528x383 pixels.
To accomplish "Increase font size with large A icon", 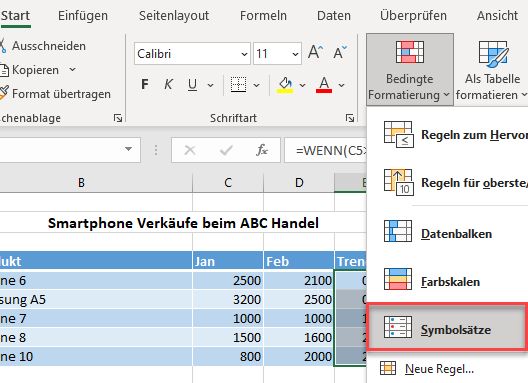I will click(316, 53).
